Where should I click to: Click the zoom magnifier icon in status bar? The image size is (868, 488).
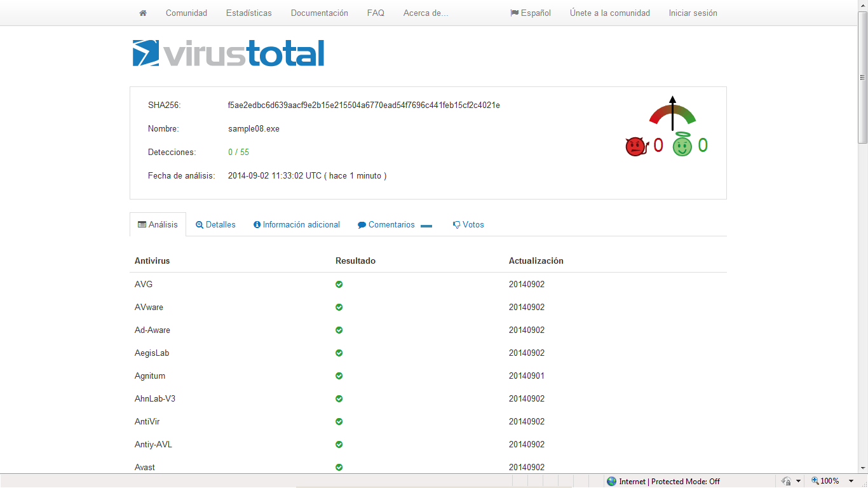click(x=815, y=481)
